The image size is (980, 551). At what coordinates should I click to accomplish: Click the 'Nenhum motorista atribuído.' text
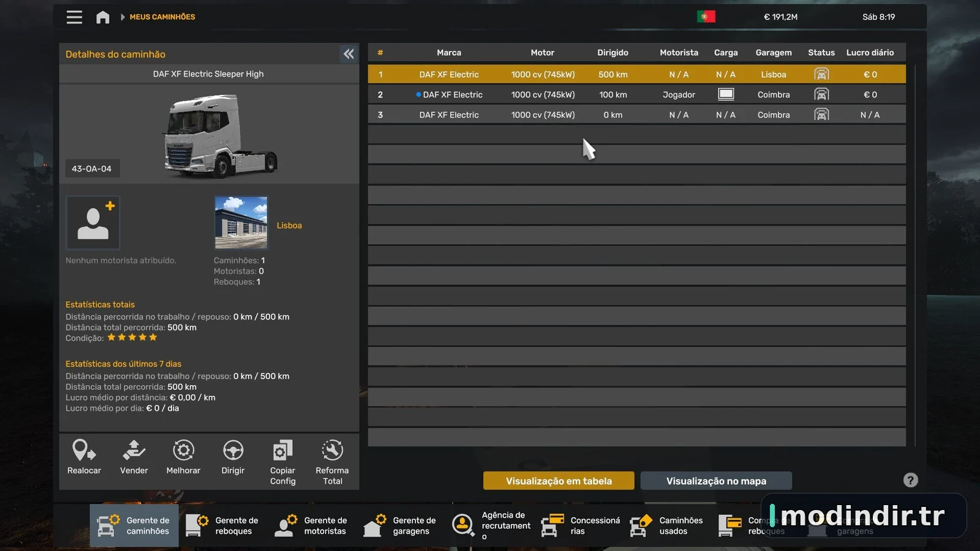pos(121,261)
